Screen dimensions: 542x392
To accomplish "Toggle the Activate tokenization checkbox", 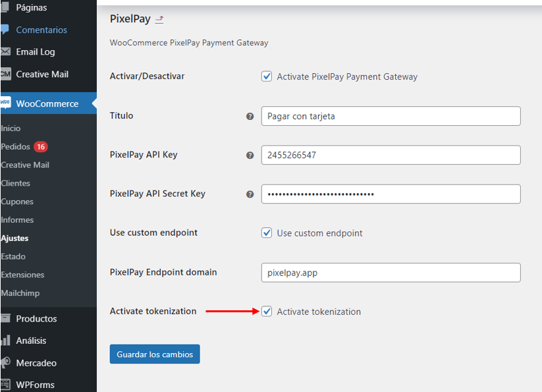I will [x=267, y=312].
